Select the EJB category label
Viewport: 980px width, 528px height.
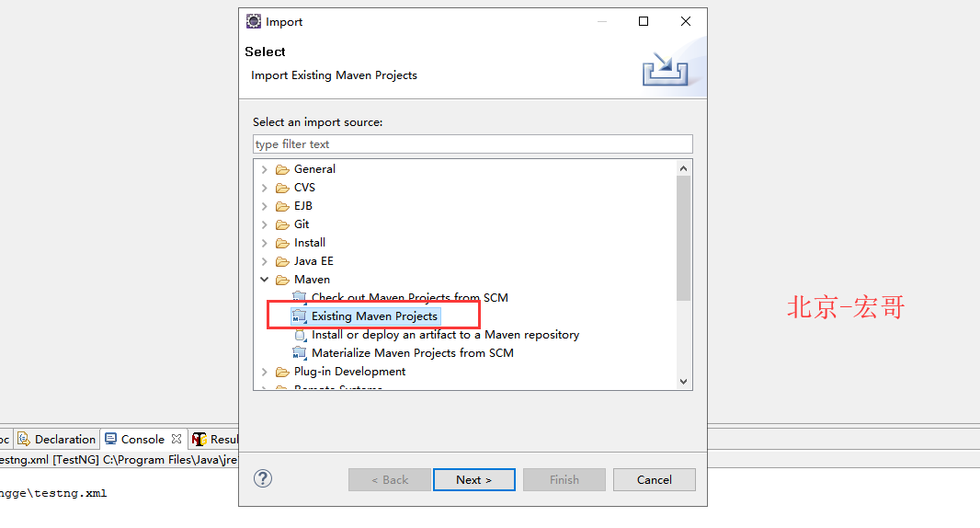click(303, 206)
